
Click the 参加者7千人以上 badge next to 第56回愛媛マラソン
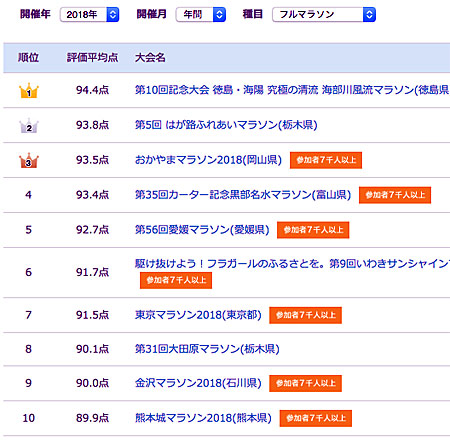[313, 230]
